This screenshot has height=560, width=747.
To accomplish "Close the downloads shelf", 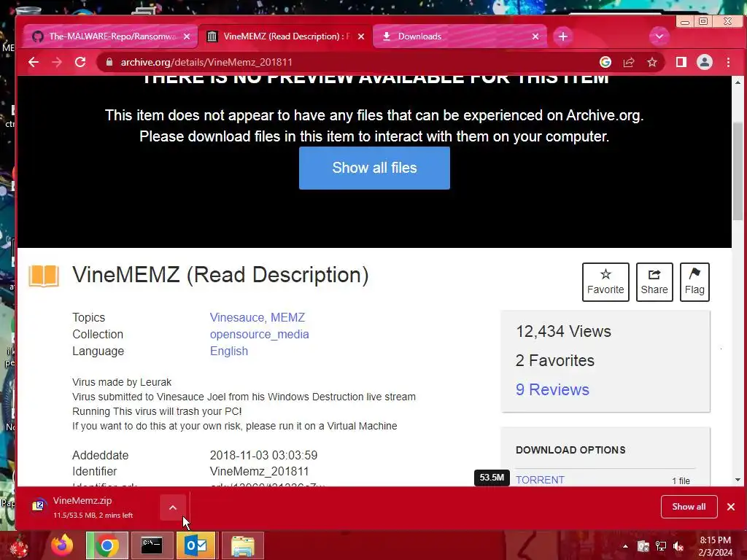I will (731, 507).
